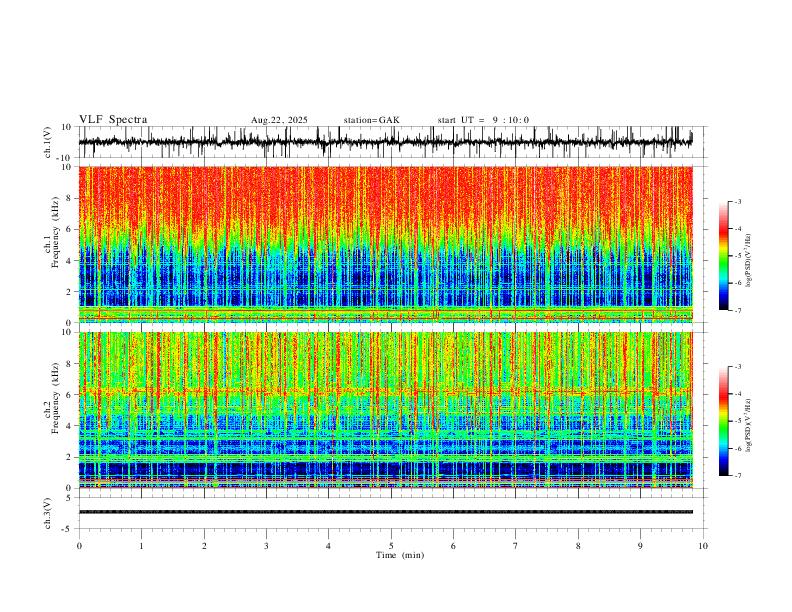Click time axis tick label "5"
792x612 pixels.
391,546
